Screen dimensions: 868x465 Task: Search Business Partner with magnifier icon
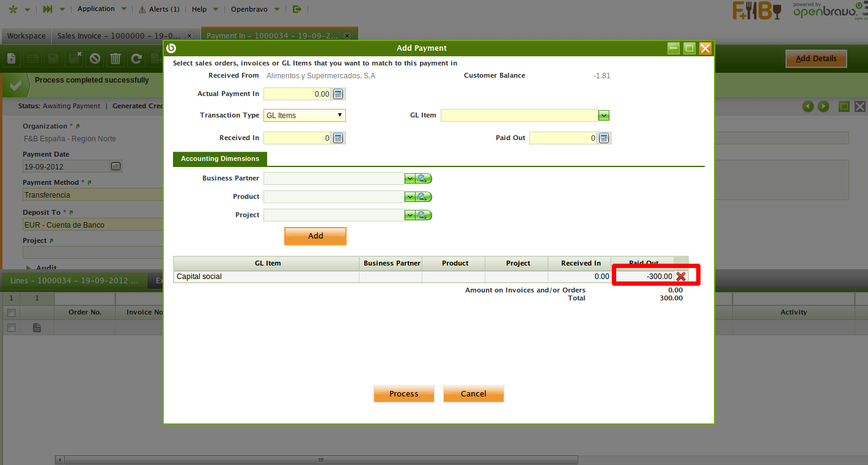[x=424, y=179]
